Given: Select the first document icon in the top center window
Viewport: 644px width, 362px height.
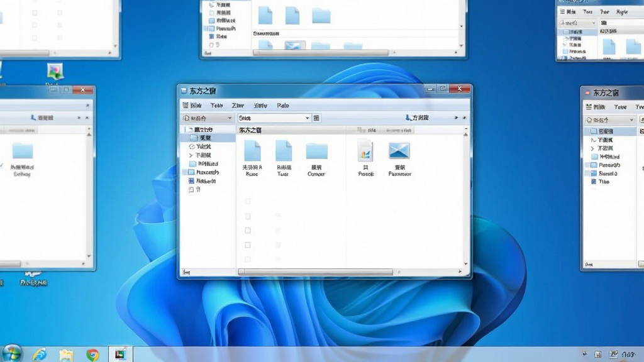Looking at the screenshot, I should click(x=265, y=16).
